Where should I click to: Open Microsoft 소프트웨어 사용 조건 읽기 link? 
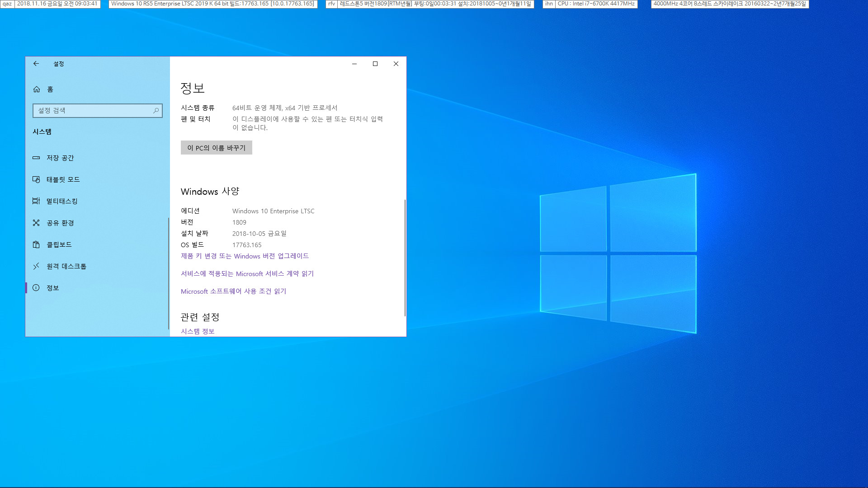tap(233, 291)
